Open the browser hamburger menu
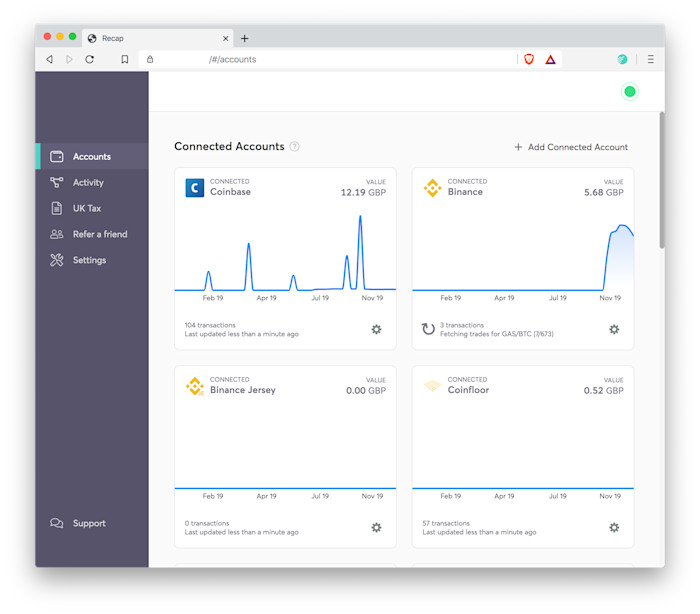Screen dimensions: 700x614 [x=651, y=59]
